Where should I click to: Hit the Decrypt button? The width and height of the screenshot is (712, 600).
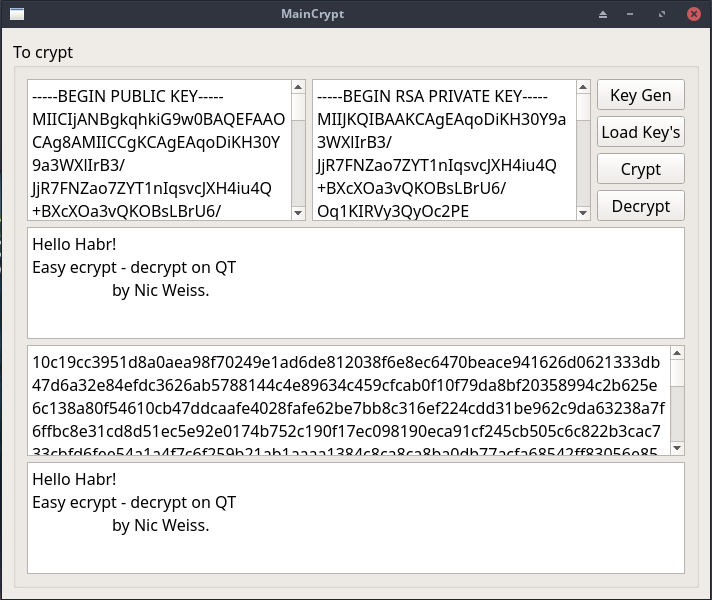point(640,206)
